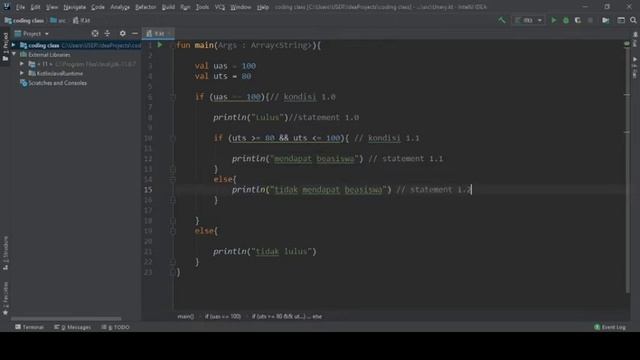
Task: Start debugging with the bug icon
Action: 566,20
